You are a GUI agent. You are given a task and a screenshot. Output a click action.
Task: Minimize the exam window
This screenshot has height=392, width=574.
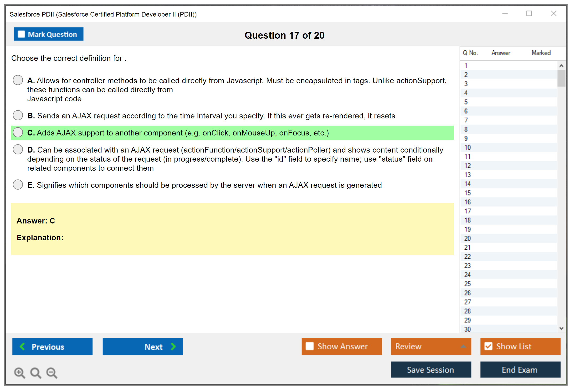pyautogui.click(x=505, y=14)
